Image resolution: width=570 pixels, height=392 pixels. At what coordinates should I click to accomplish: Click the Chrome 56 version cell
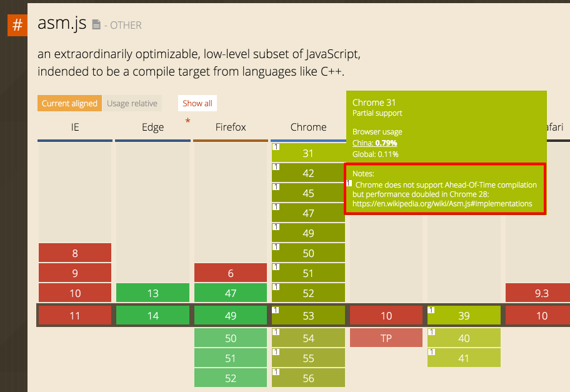point(308,378)
